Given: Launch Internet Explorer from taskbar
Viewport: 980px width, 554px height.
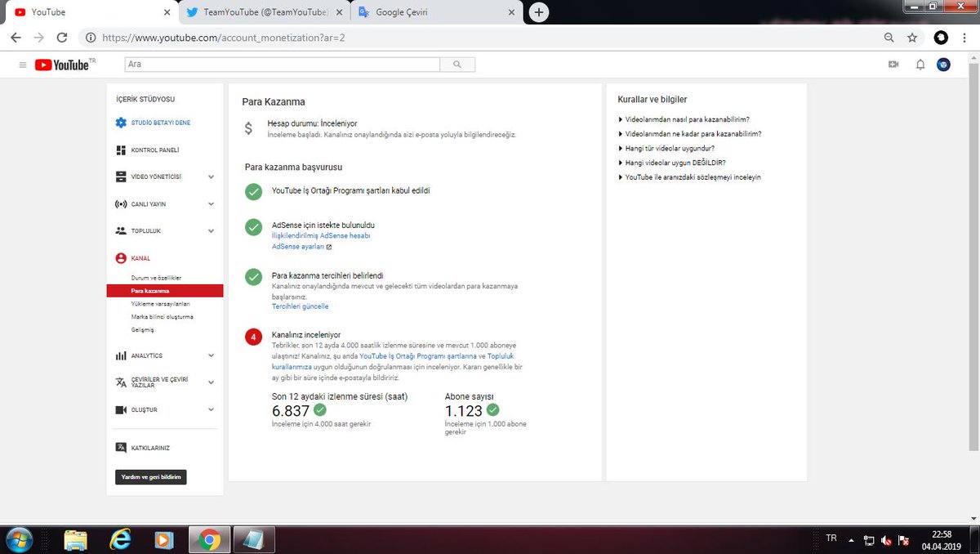Looking at the screenshot, I should tap(120, 540).
